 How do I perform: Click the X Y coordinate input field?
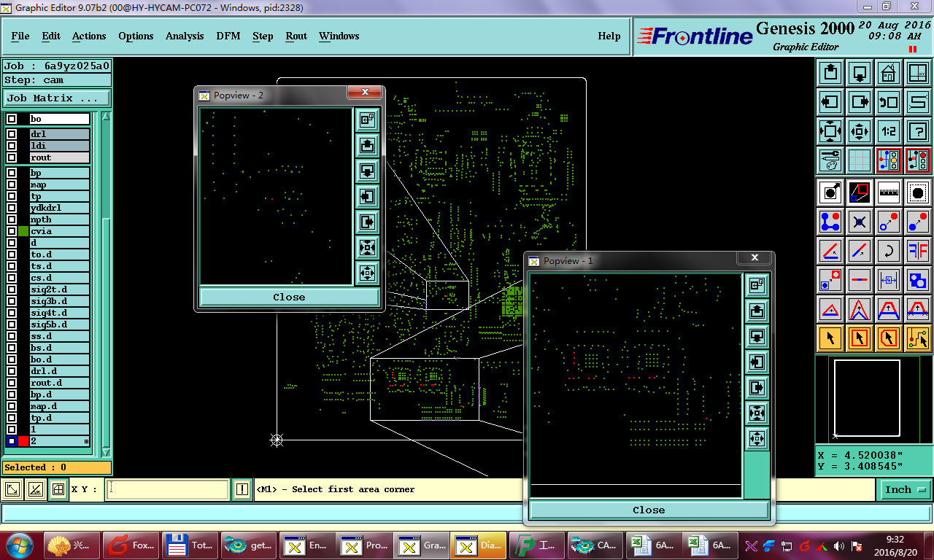[168, 490]
